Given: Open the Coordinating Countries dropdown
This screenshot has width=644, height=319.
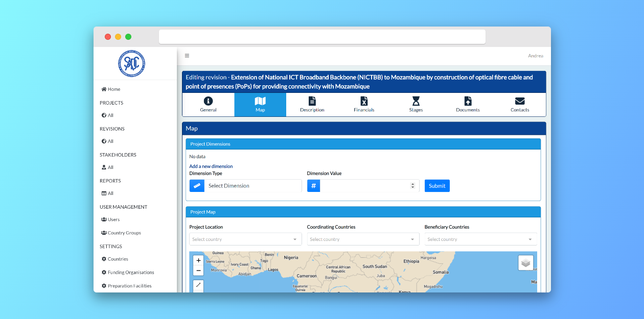Looking at the screenshot, I should (x=363, y=239).
